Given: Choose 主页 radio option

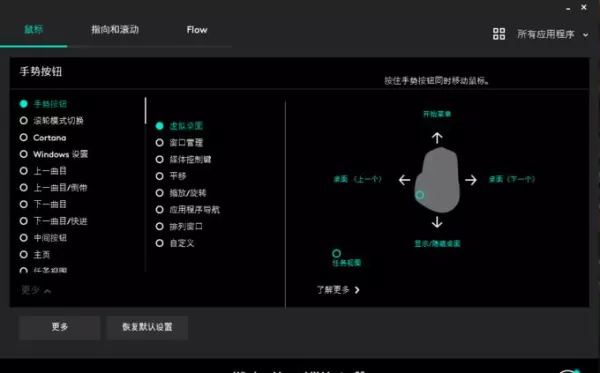Looking at the screenshot, I should (x=35, y=255).
